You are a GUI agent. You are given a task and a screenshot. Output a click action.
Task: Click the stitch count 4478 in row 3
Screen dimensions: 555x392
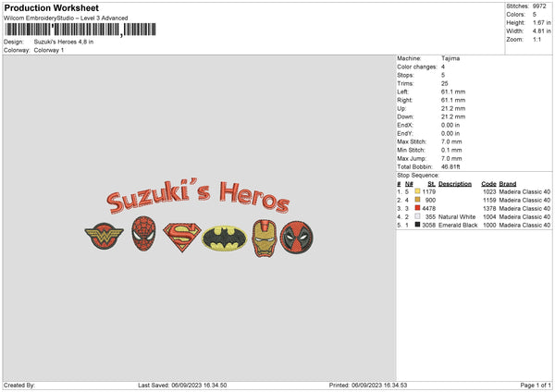[x=429, y=208]
